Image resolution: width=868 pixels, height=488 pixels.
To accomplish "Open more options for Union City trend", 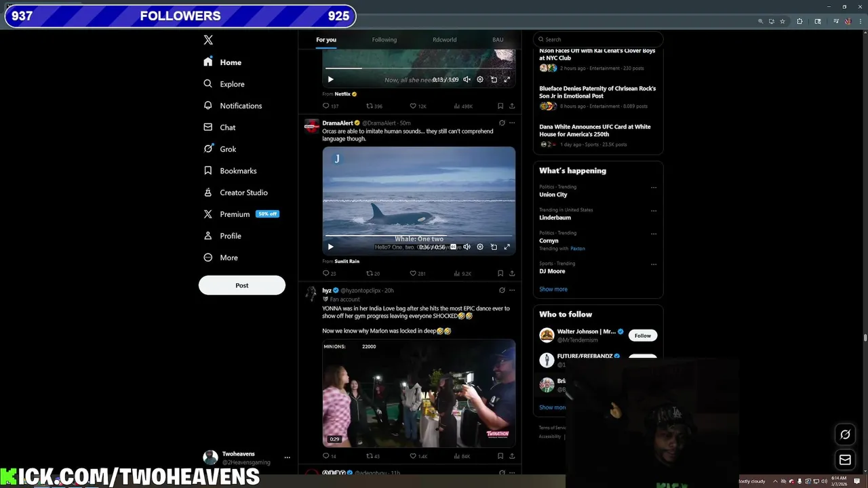I will pyautogui.click(x=654, y=187).
